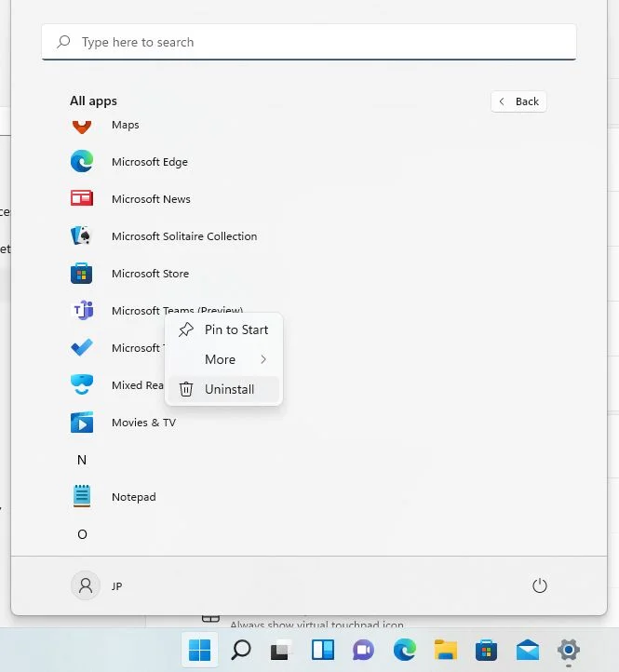Select the Microsoft Edge label
This screenshot has height=672, width=619.
[150, 162]
